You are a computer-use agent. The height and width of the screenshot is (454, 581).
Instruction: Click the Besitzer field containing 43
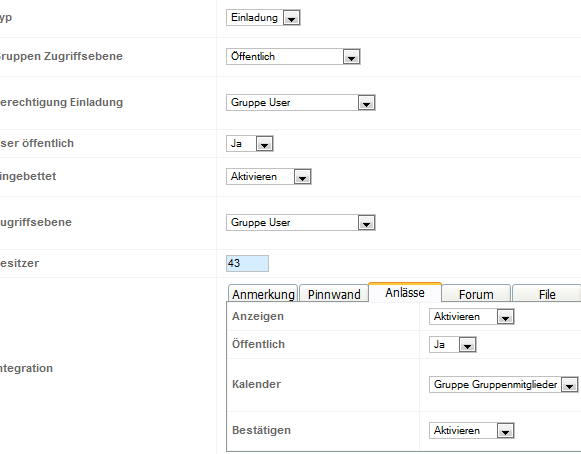pos(247,264)
